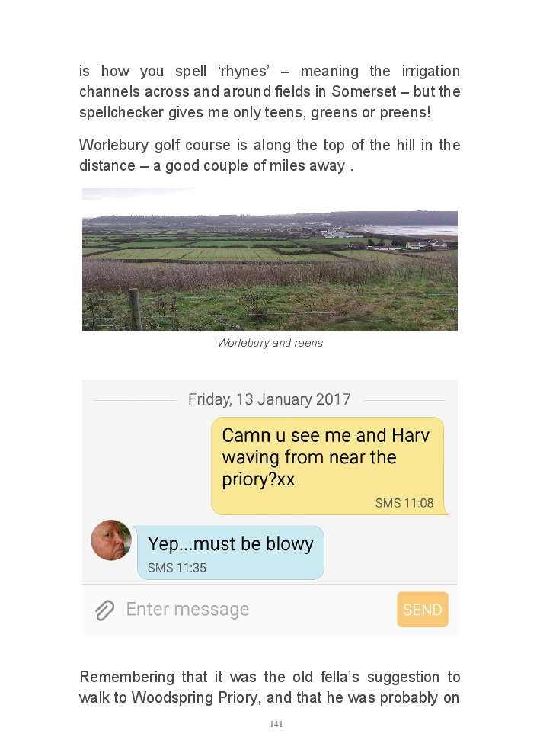Click the 'Worlebury and reens' caption

(270, 343)
